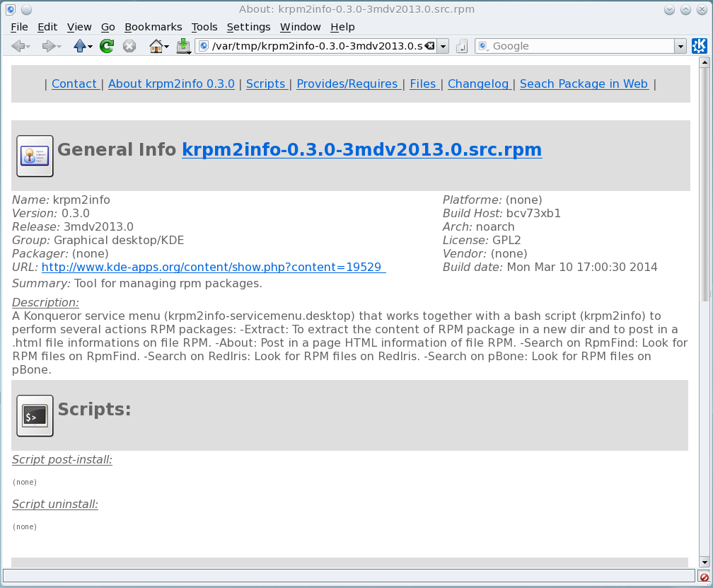Viewport: 713px width, 588px height.
Task: Click the Scripts terminal icon
Action: (35, 415)
